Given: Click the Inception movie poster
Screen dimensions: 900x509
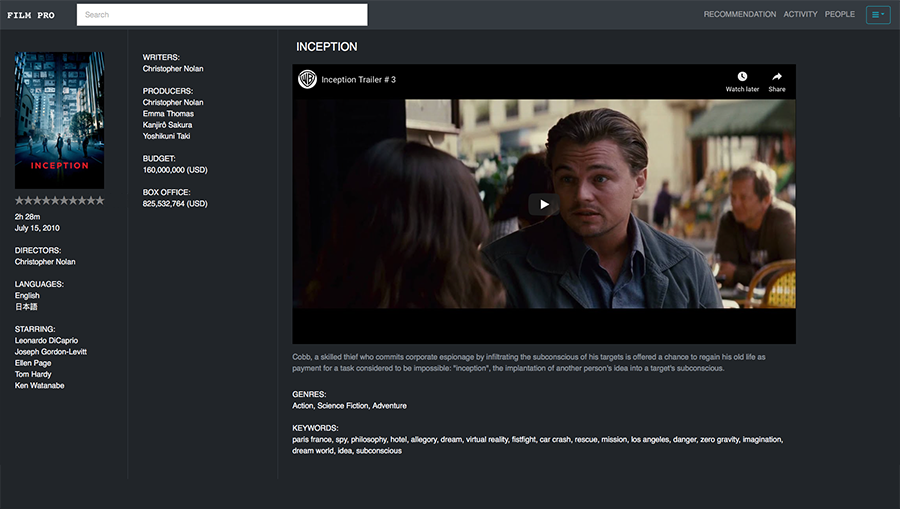Looking at the screenshot, I should pos(60,120).
